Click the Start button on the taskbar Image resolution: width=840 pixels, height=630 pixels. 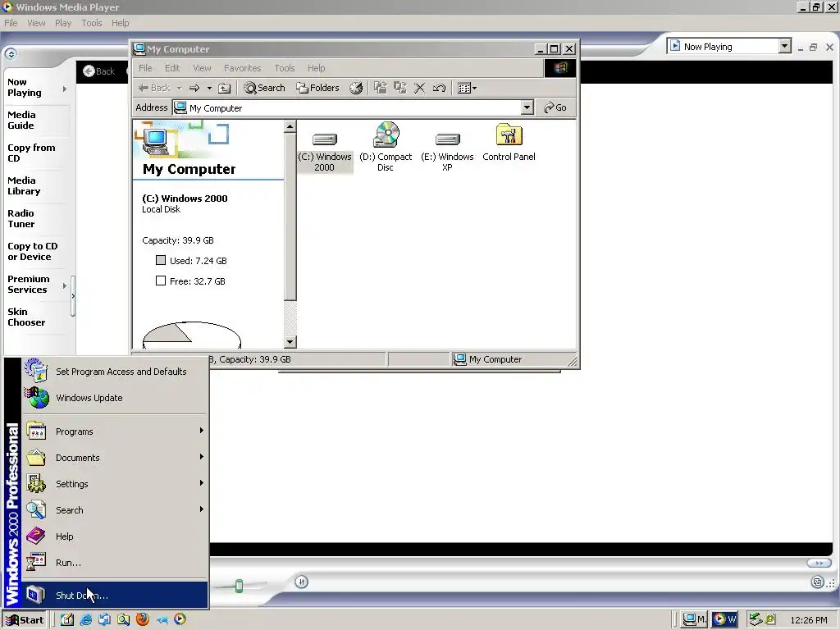click(25, 620)
